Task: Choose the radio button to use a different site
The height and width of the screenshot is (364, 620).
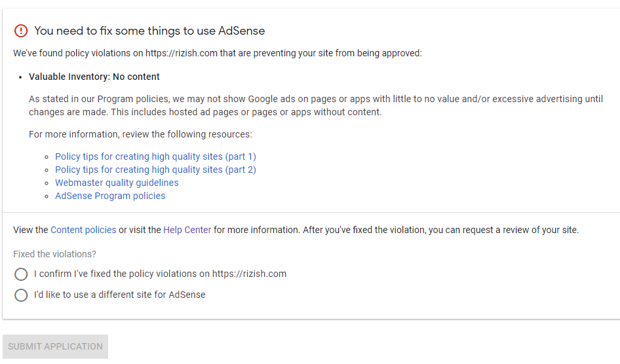Action: pos(21,295)
